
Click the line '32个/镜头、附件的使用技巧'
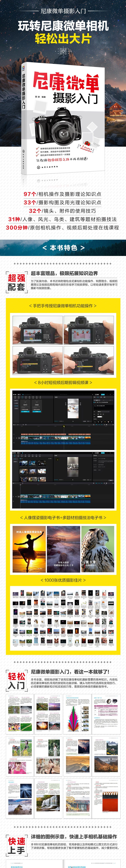coord(63,211)
